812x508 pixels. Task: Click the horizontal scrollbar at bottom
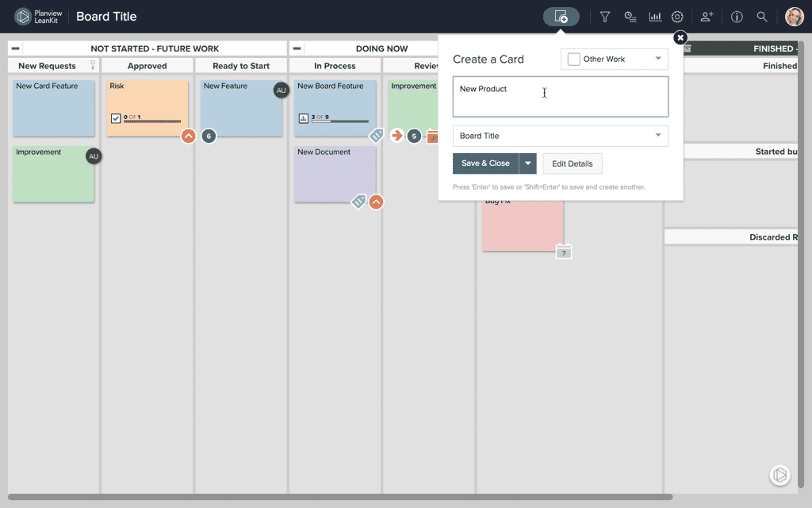click(340, 497)
